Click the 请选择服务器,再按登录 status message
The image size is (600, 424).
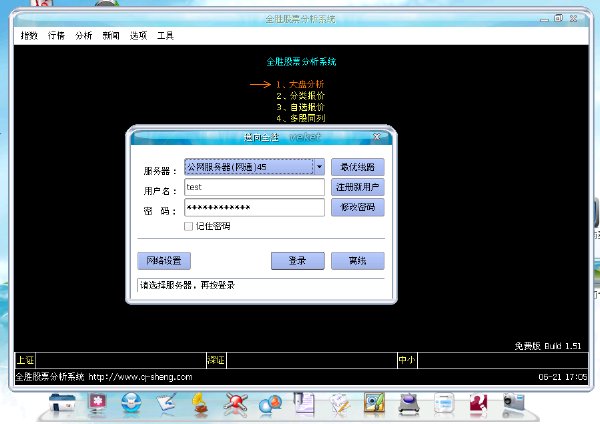pos(188,285)
